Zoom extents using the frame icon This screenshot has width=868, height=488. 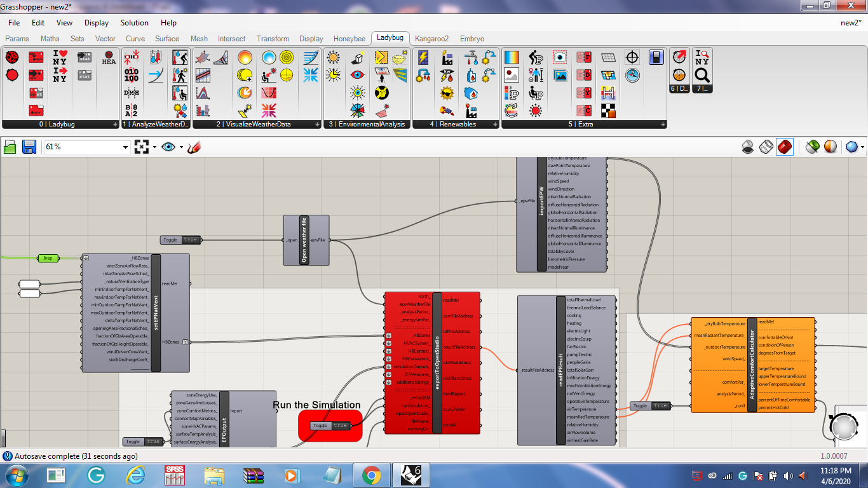[x=142, y=147]
